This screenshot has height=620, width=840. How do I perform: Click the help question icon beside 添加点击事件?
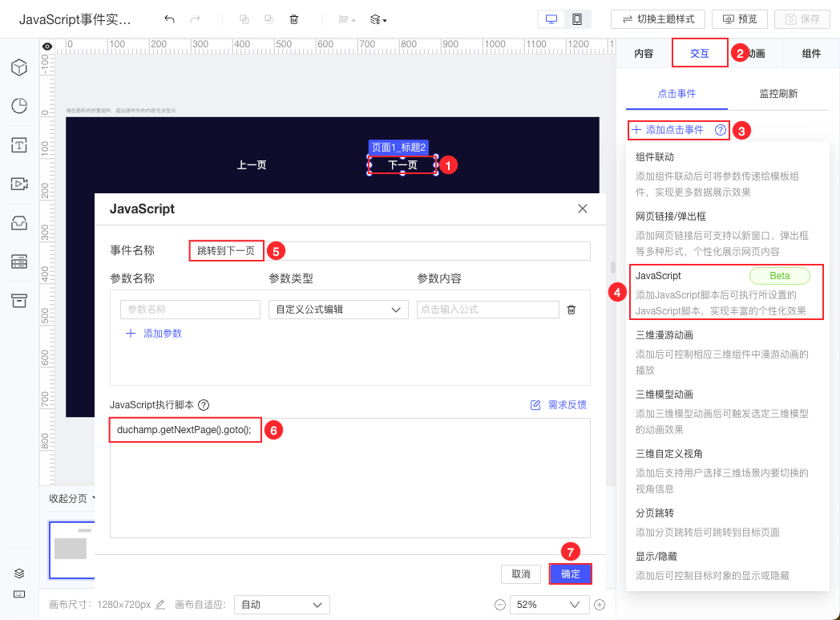pyautogui.click(x=721, y=130)
